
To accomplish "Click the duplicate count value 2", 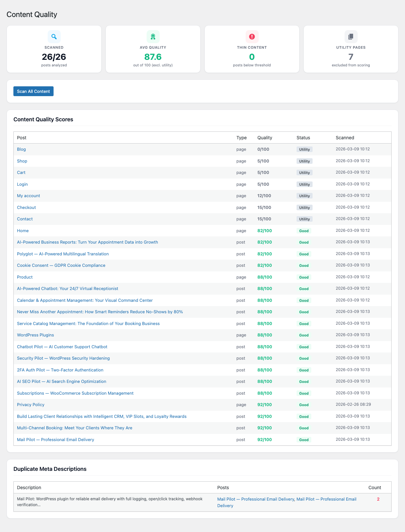I will [378, 499].
